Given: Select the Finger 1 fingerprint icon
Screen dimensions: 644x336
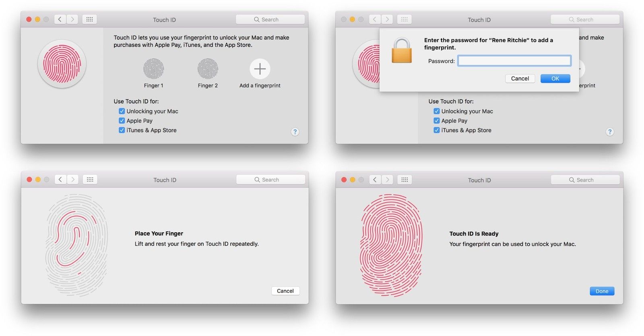Looking at the screenshot, I should pos(153,69).
